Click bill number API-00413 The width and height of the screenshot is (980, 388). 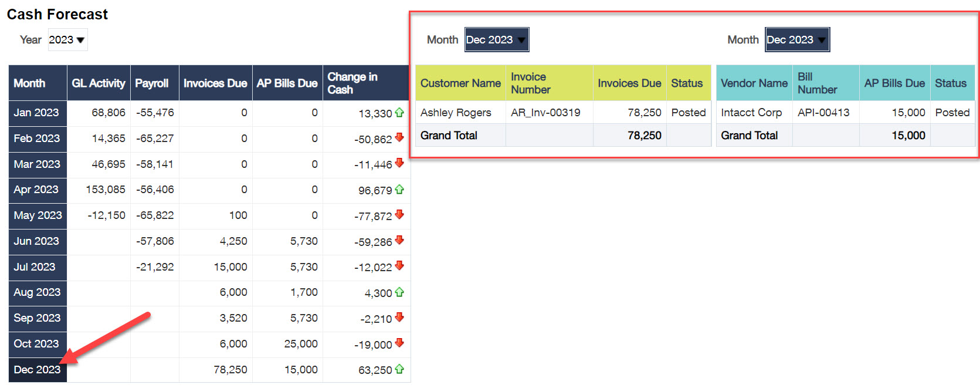[823, 113]
